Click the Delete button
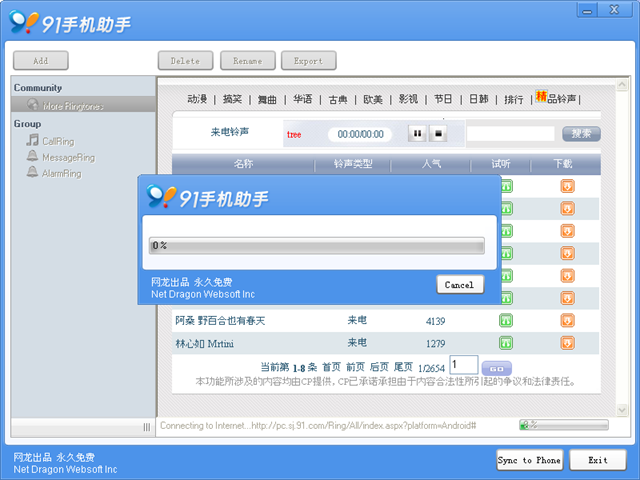This screenshot has width=640, height=480. (185, 61)
